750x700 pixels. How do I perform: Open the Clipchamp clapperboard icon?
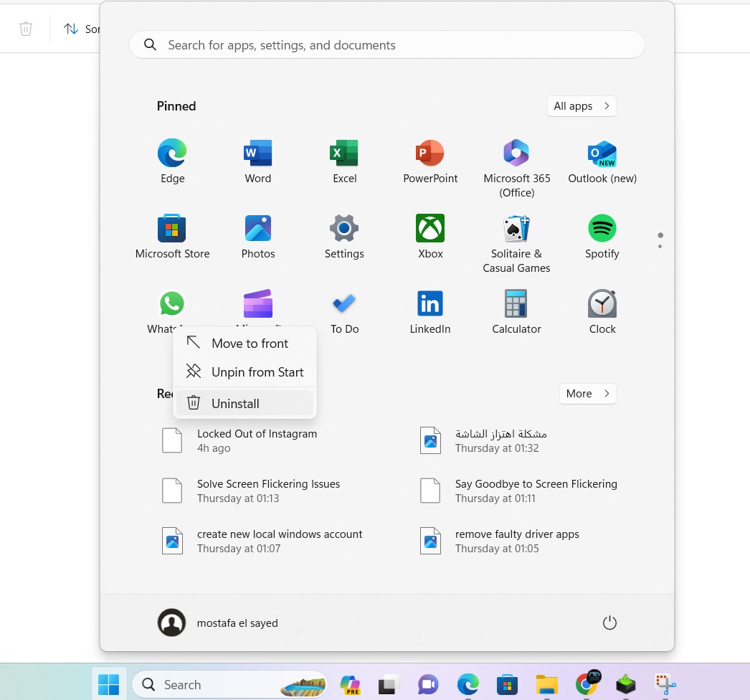[x=258, y=304]
